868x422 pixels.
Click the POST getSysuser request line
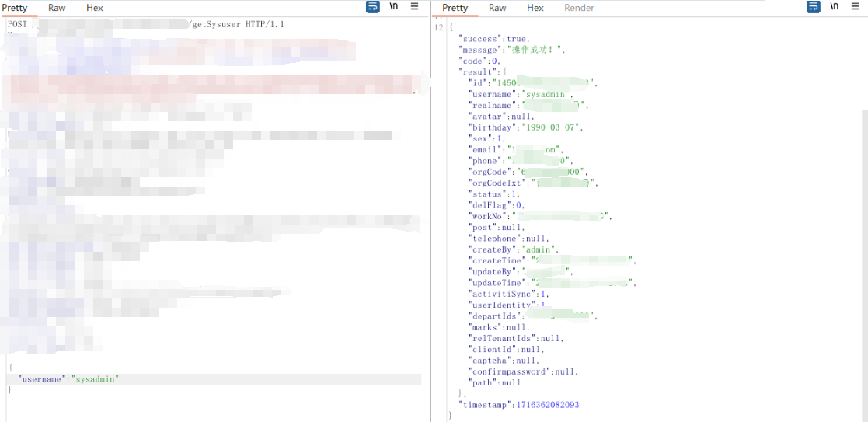146,24
